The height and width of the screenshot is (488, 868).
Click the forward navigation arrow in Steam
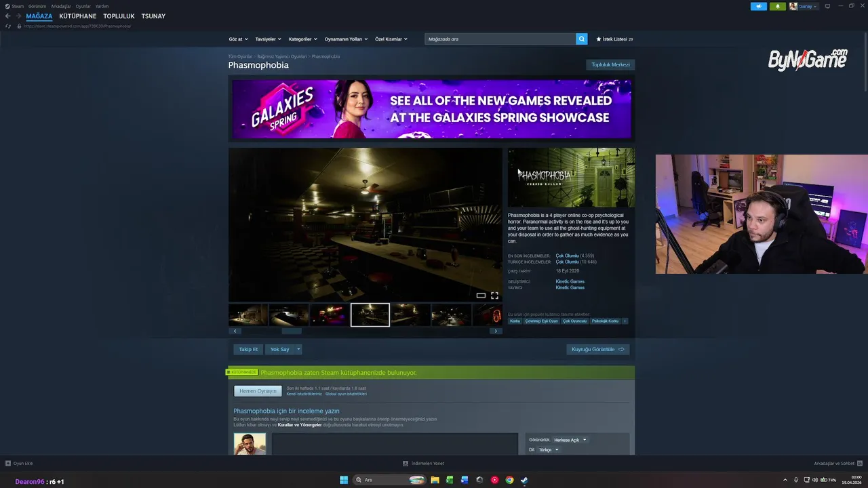click(18, 16)
